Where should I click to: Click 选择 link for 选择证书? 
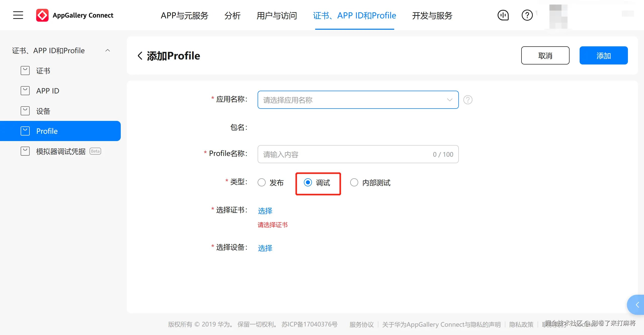coord(265,211)
